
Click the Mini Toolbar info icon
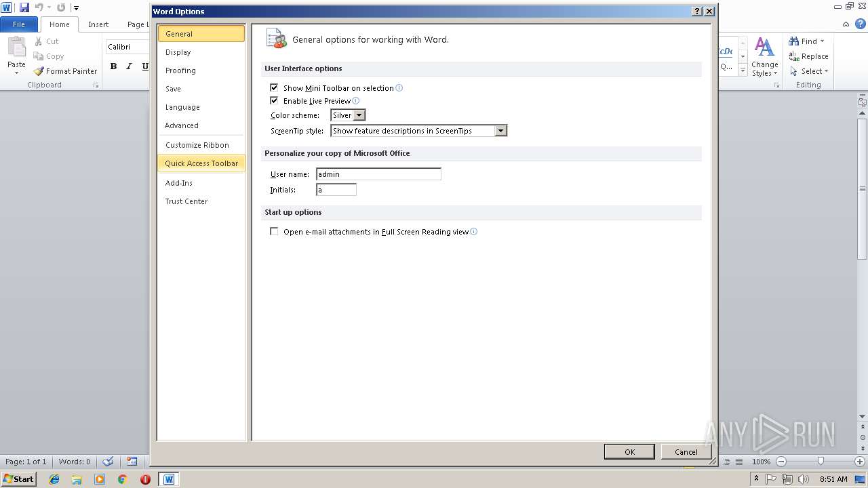399,87
